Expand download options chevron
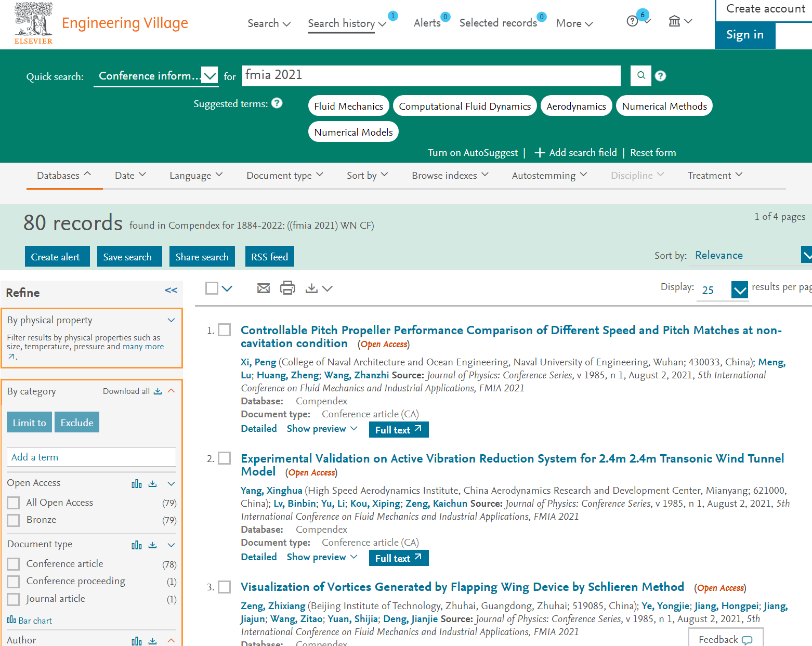Image resolution: width=812 pixels, height=646 pixels. 327,288
